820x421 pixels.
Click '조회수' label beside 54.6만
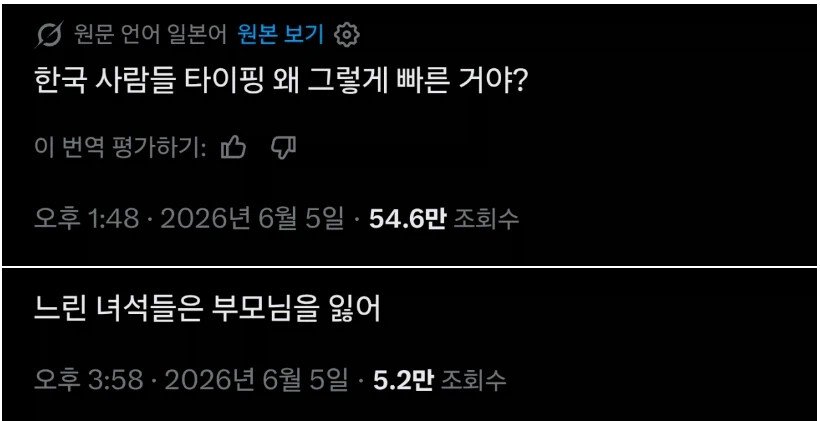coord(486,219)
